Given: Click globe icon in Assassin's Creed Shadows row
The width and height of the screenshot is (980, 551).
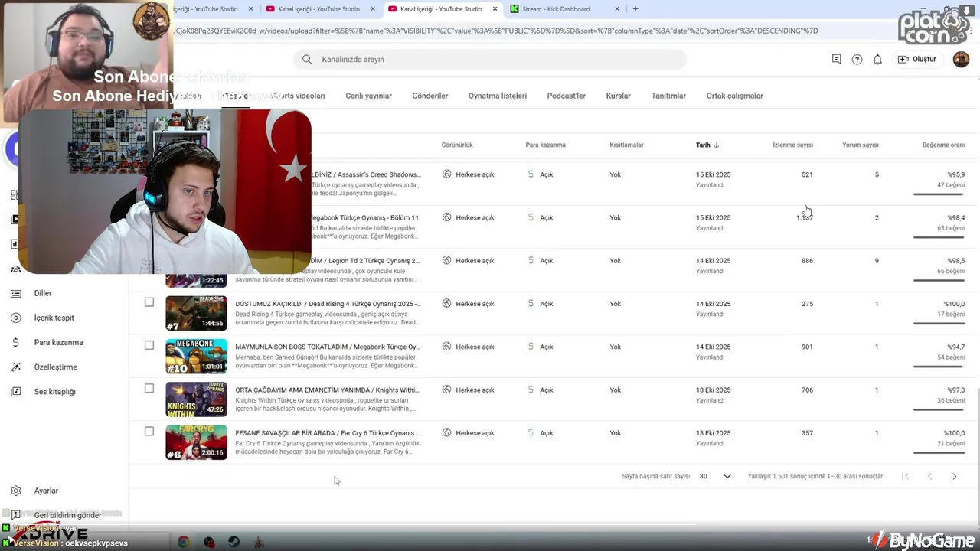Looking at the screenshot, I should (446, 174).
